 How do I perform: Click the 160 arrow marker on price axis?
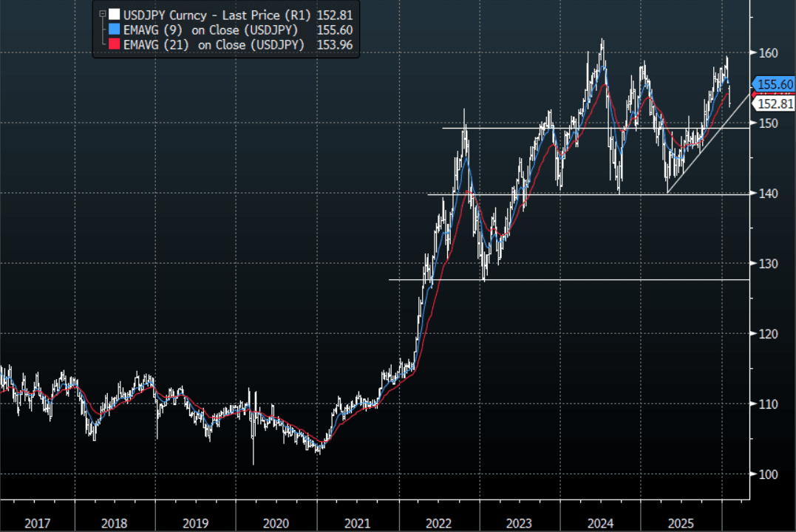click(755, 53)
